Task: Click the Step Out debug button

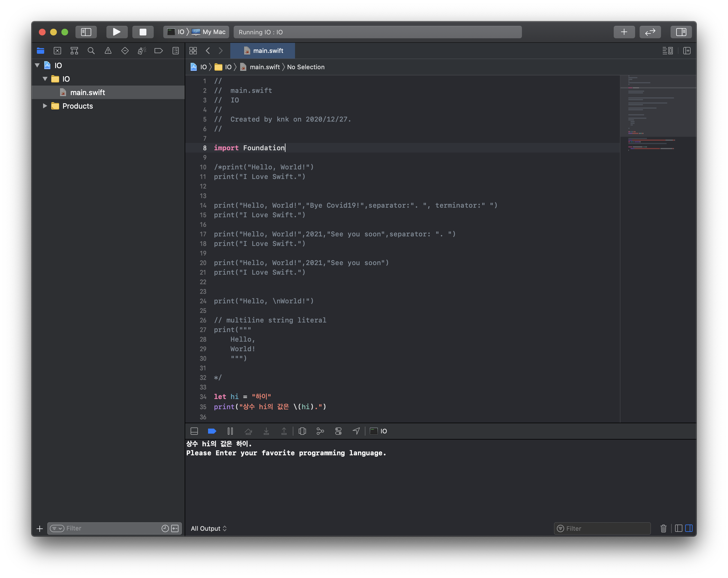Action: pos(284,431)
